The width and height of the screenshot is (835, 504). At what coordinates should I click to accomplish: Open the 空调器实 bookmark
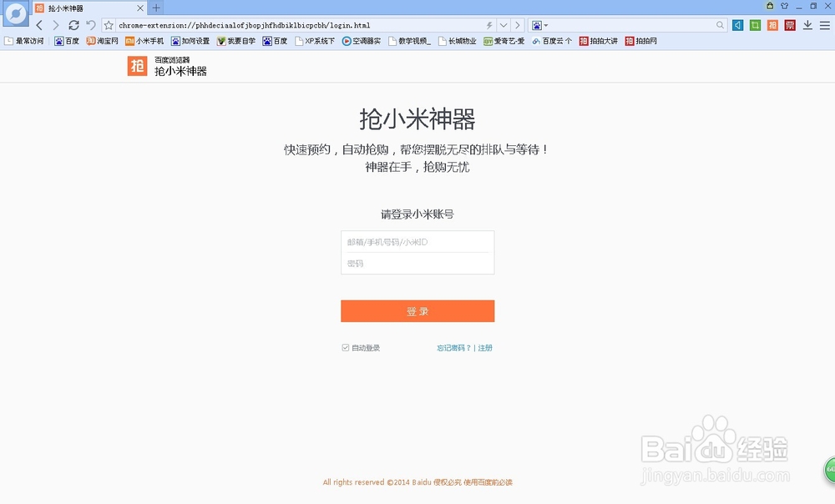pos(361,41)
